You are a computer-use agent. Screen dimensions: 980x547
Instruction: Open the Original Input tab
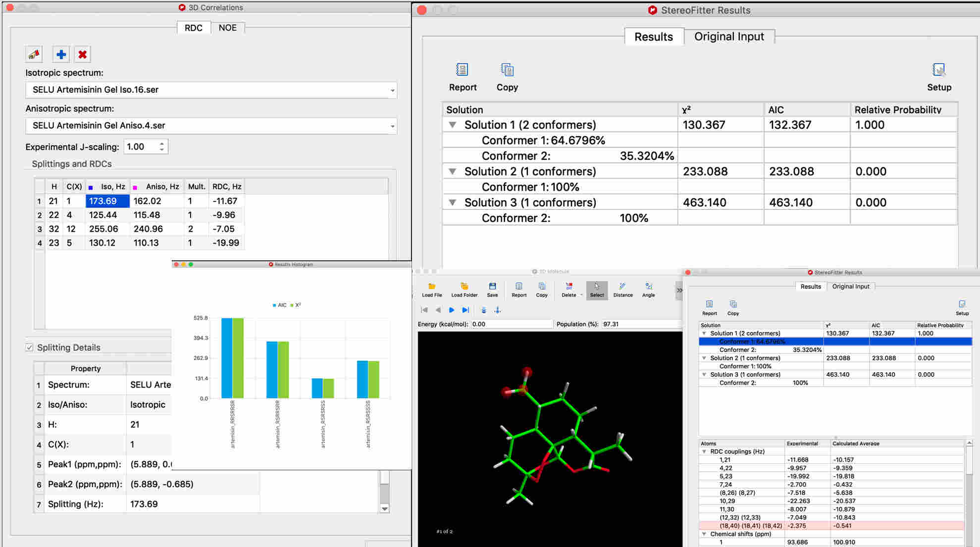(x=728, y=37)
